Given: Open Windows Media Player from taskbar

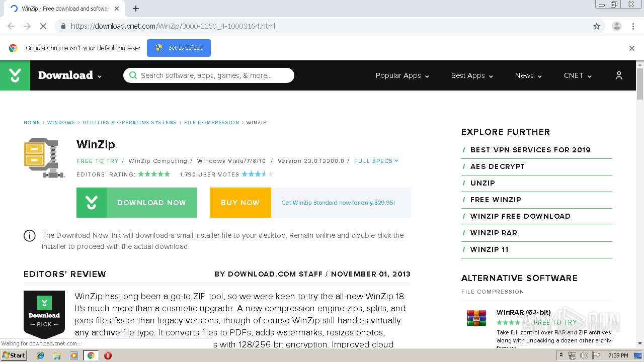Looking at the screenshot, I should [74, 355].
